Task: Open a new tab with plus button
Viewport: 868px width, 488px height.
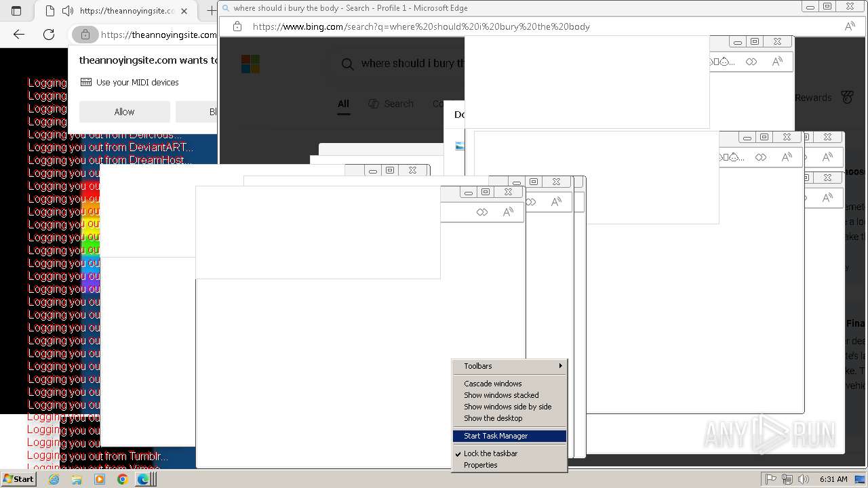Action: tap(211, 11)
